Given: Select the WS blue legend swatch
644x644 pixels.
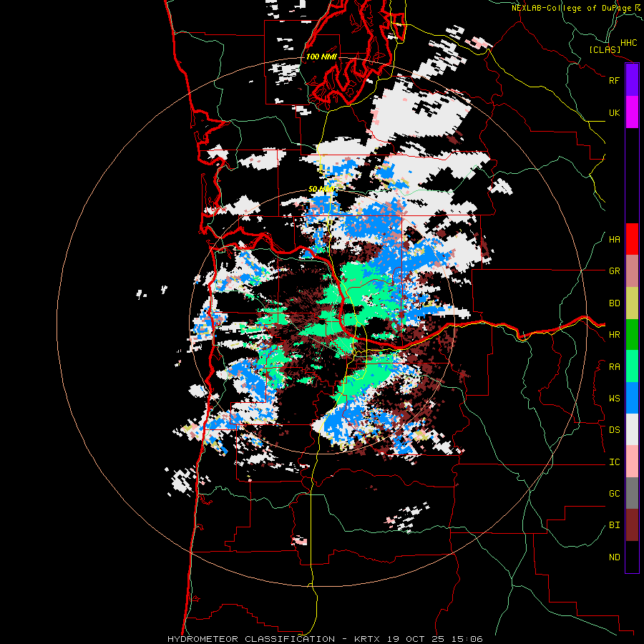Looking at the screenshot, I should (x=632, y=398).
